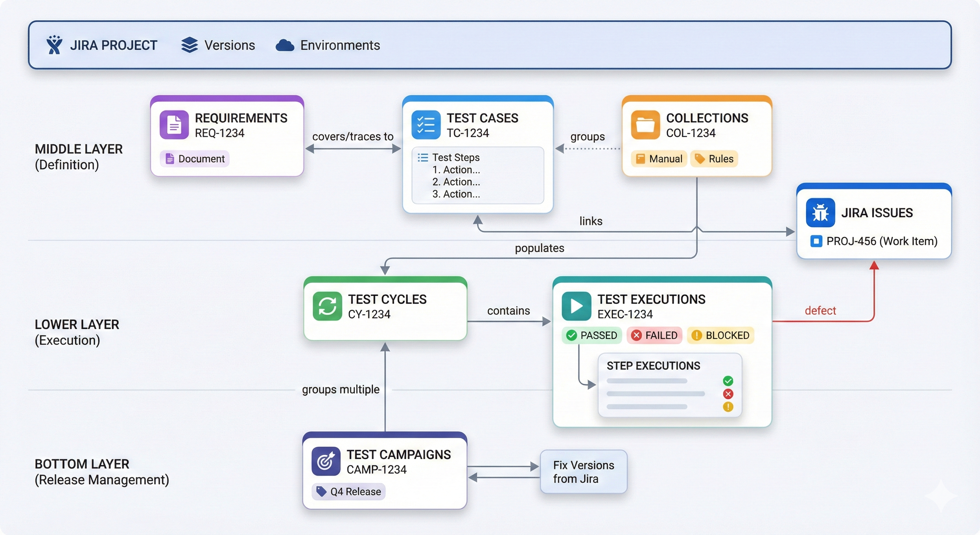Select the FAILED status badge
980x535 pixels.
tap(654, 335)
